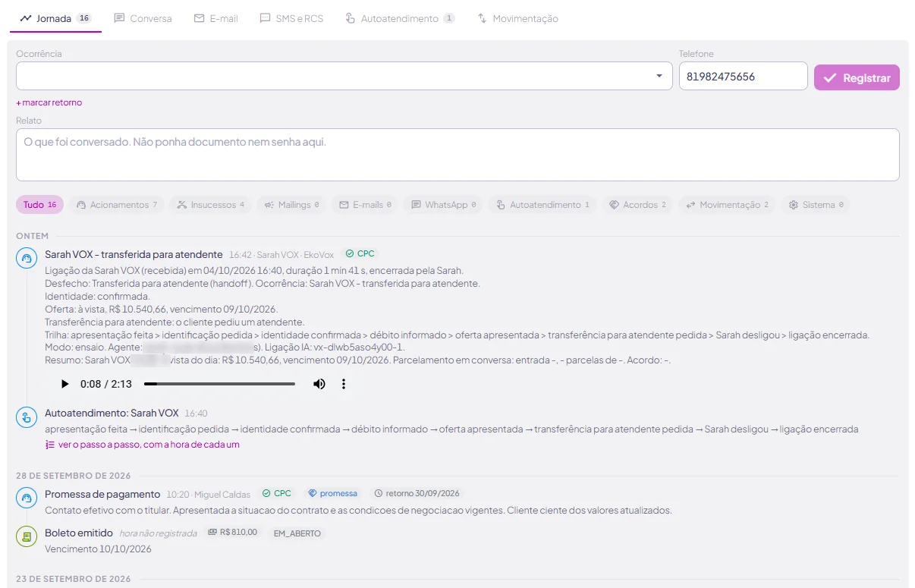Viewport: 915px width, 588px height.
Task: Click the touch icon beside Autoatendimento: Sarah VOX entry
Action: coord(27,417)
